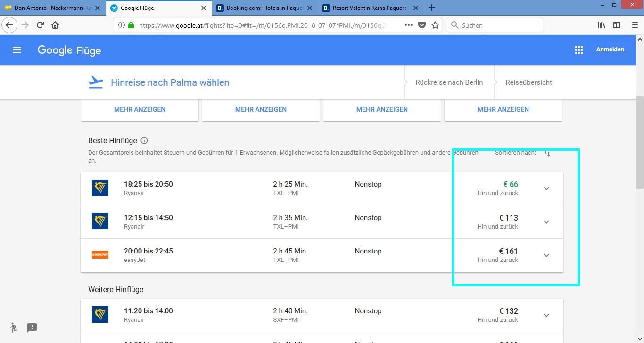Open the Firefox application menu
Image resolution: width=644 pixels, height=343 pixels.
[x=635, y=25]
